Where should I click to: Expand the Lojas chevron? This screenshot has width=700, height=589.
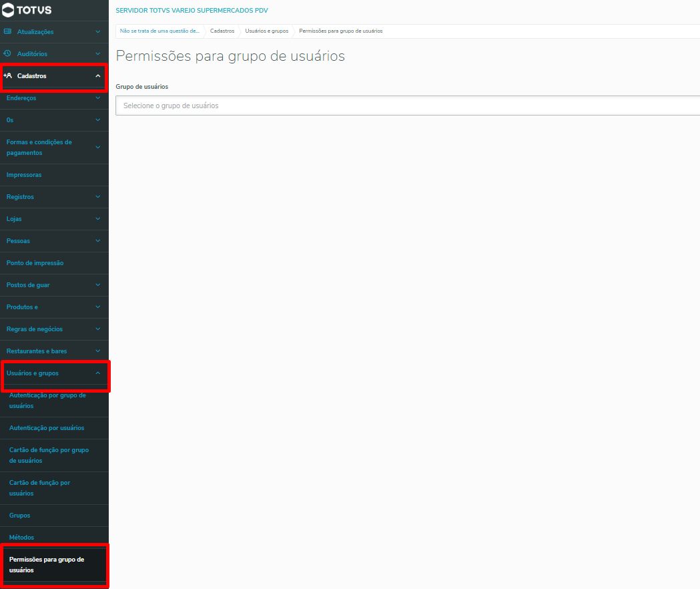[98, 218]
